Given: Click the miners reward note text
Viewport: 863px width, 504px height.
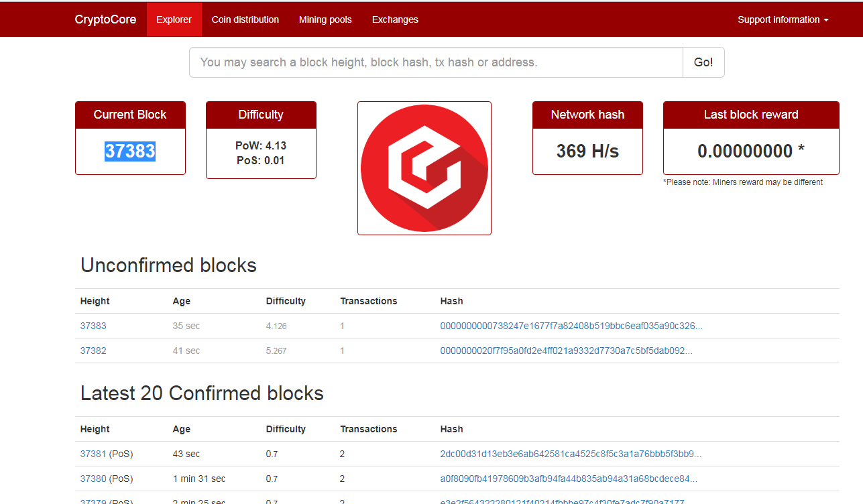Looking at the screenshot, I should tap(743, 182).
